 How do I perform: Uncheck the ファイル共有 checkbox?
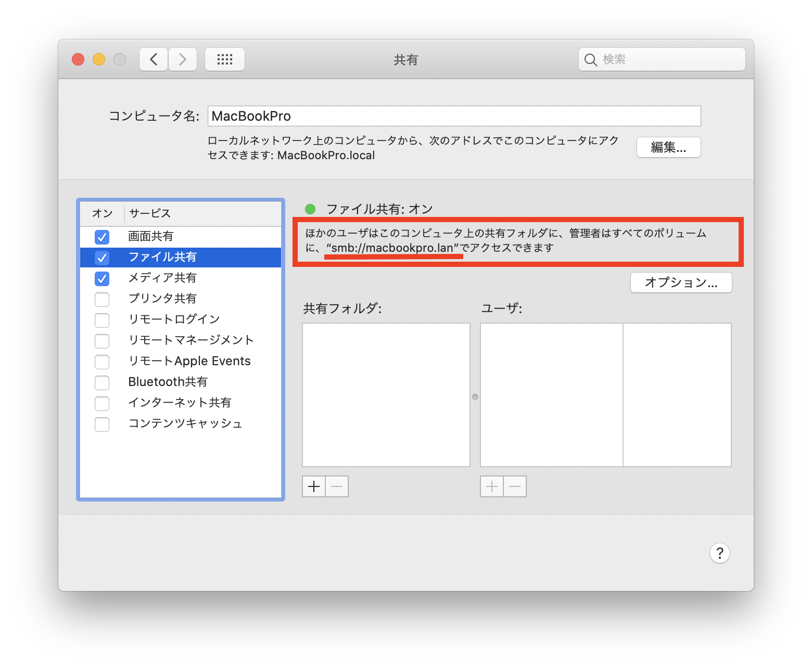102,258
